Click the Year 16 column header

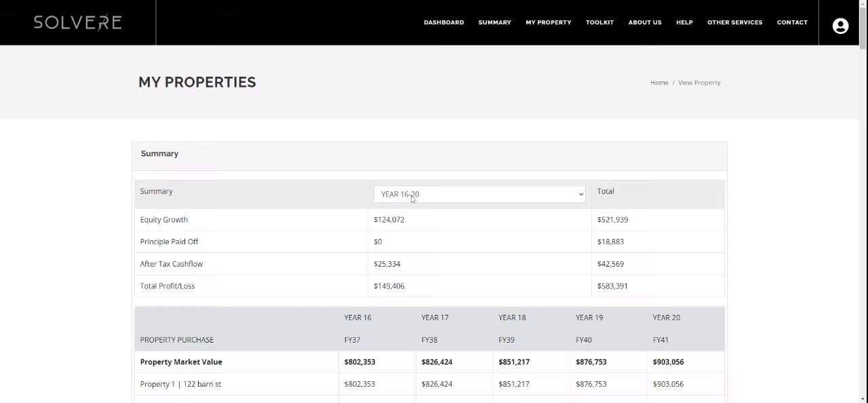click(x=357, y=318)
